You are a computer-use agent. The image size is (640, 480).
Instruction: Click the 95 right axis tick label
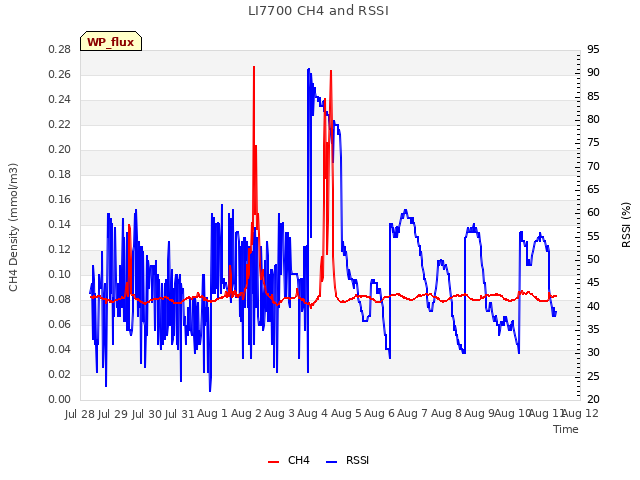593,49
